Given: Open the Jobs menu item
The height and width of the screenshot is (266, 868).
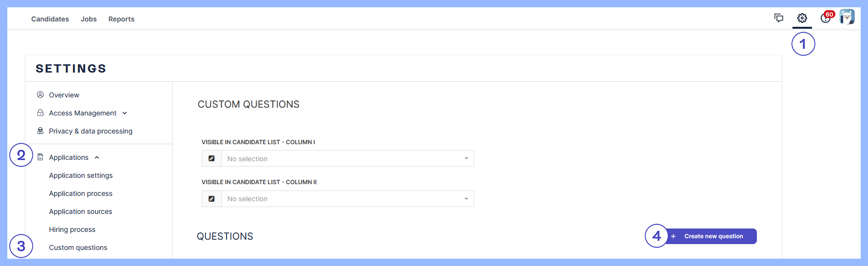Looking at the screenshot, I should pos(89,19).
